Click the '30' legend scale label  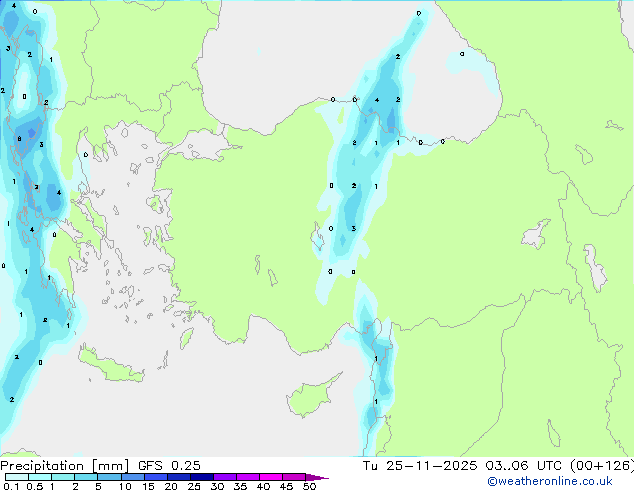tap(217, 486)
